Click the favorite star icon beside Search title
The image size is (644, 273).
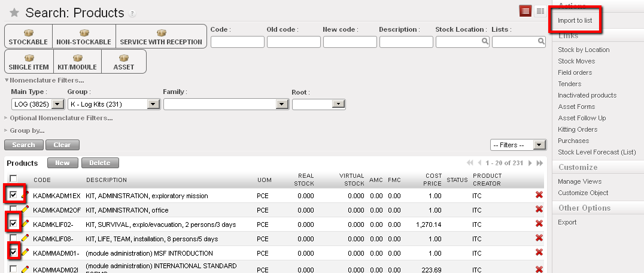click(14, 13)
